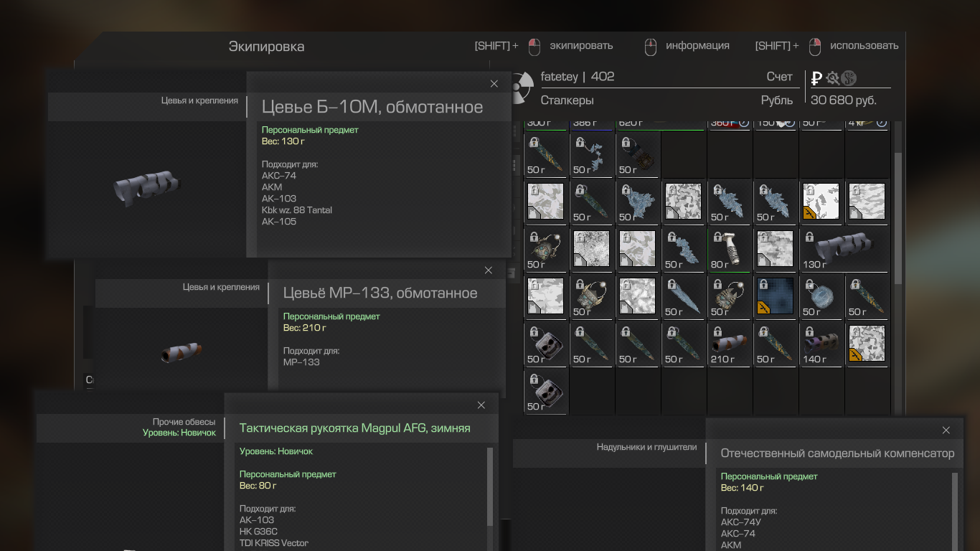The image size is (980, 551).
Task: Pick the white snow camo with orange badge
Action: (822, 202)
